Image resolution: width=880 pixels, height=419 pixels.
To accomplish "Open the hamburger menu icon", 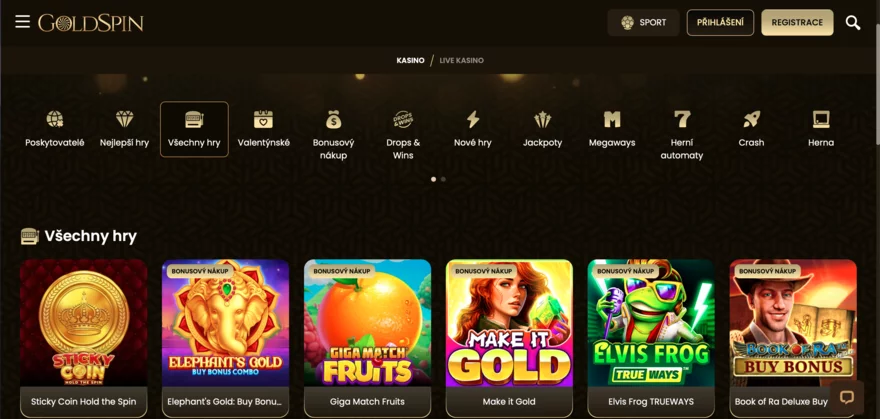I will coord(22,22).
